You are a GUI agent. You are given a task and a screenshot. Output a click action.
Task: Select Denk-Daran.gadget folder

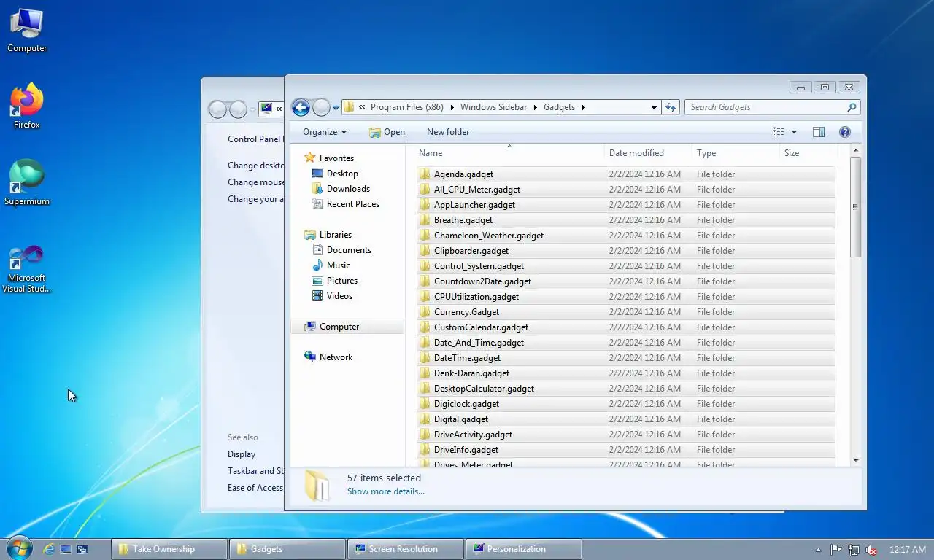(626, 373)
